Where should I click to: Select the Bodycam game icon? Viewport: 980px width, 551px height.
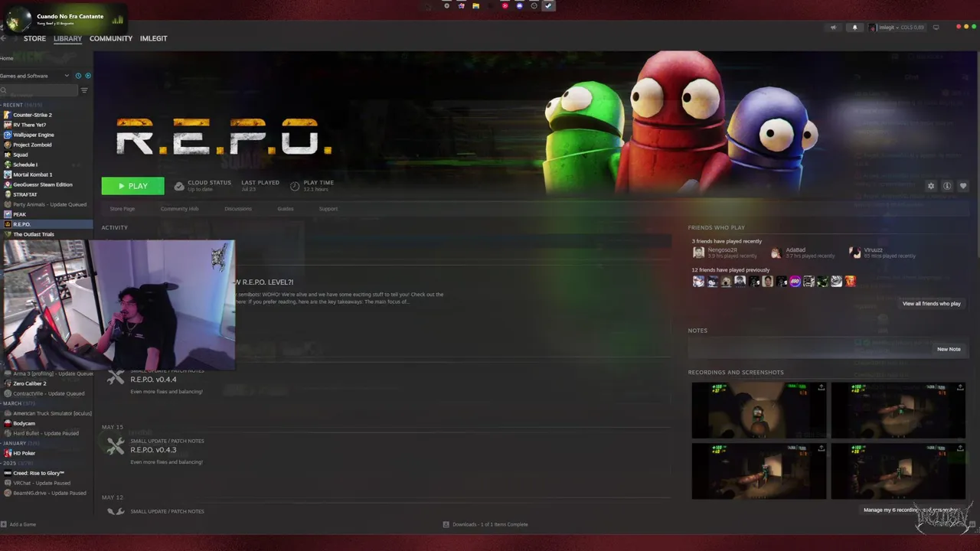[8, 423]
